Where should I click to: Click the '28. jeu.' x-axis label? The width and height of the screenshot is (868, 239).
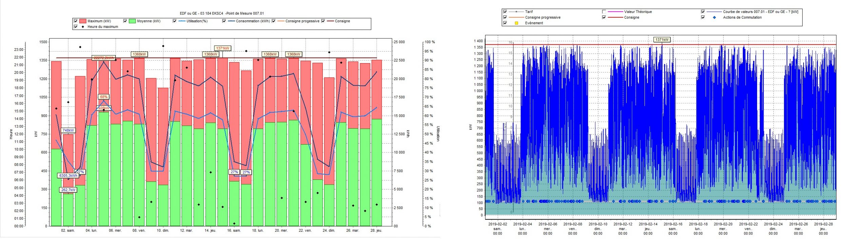376,231
